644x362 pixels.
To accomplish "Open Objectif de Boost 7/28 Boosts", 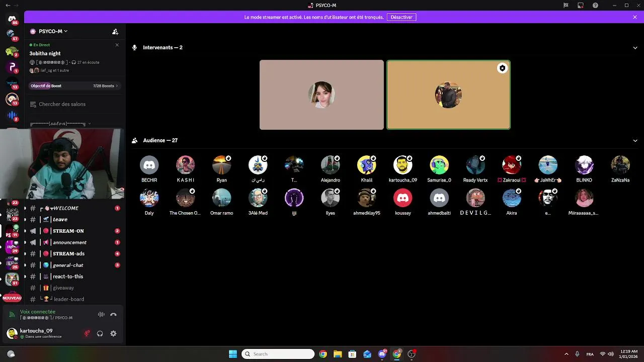I will click(74, 86).
